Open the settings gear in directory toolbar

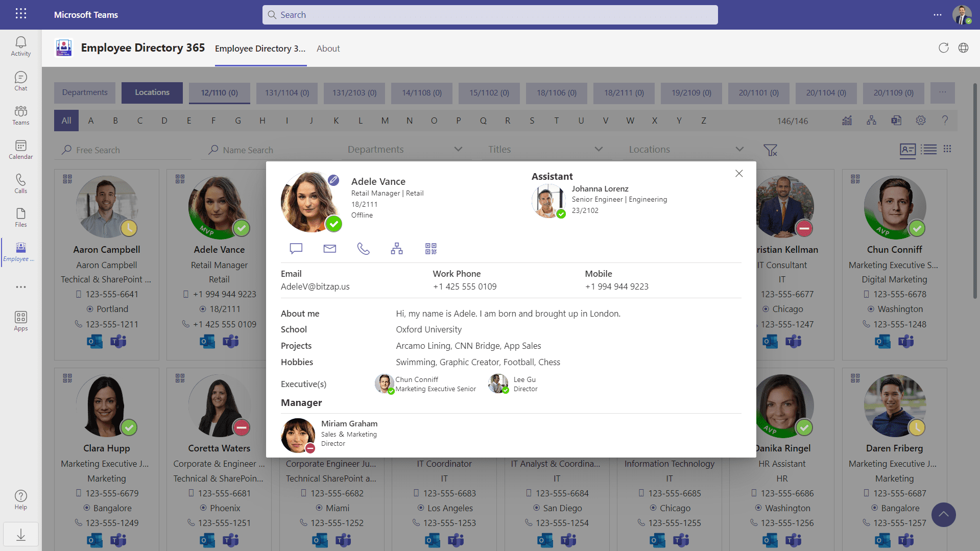920,121
